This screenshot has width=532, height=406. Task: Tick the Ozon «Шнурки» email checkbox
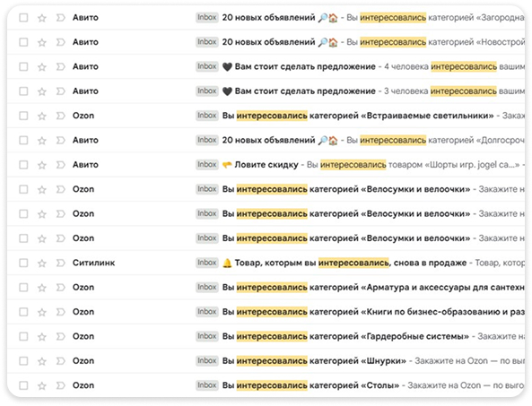click(x=23, y=361)
